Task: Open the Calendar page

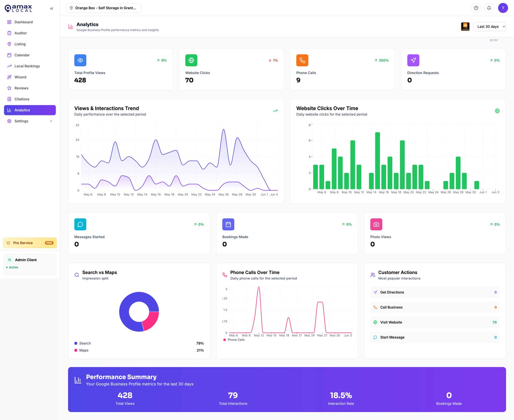Action: [x=30, y=55]
